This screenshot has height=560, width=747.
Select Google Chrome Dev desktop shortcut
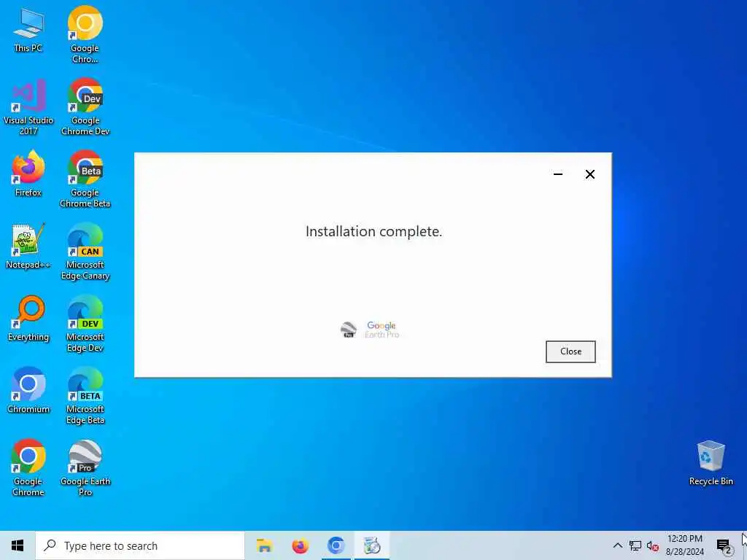point(85,107)
